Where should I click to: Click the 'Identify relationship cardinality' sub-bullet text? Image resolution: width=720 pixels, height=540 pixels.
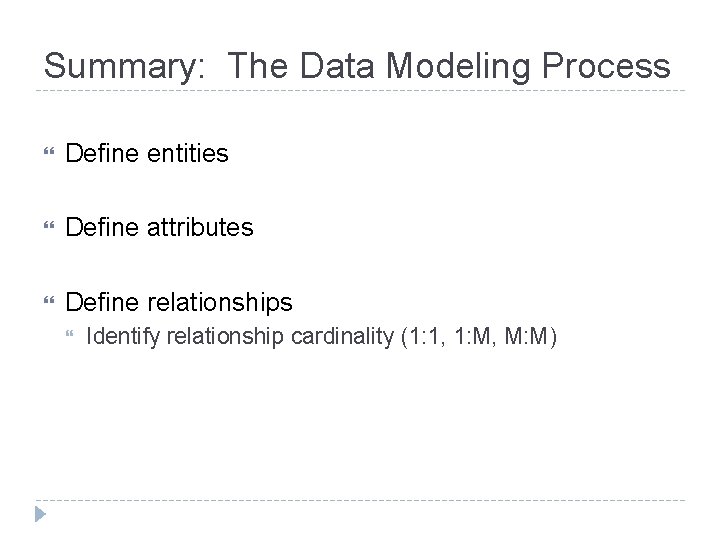(240, 337)
